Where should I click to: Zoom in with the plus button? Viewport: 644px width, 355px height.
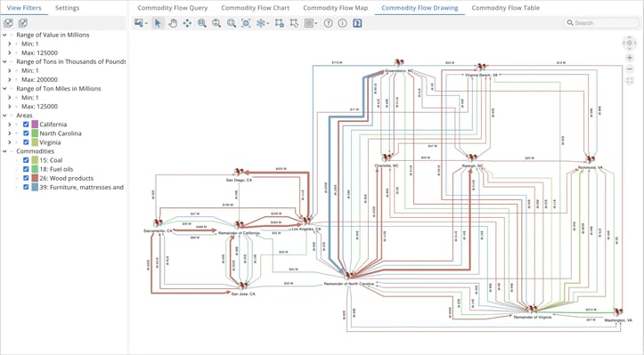click(x=629, y=58)
